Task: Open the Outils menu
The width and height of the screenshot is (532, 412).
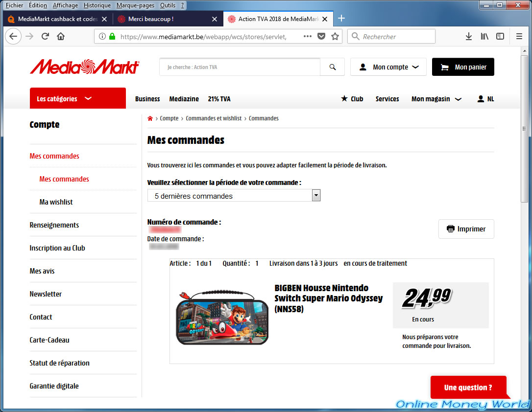Action: (168, 5)
